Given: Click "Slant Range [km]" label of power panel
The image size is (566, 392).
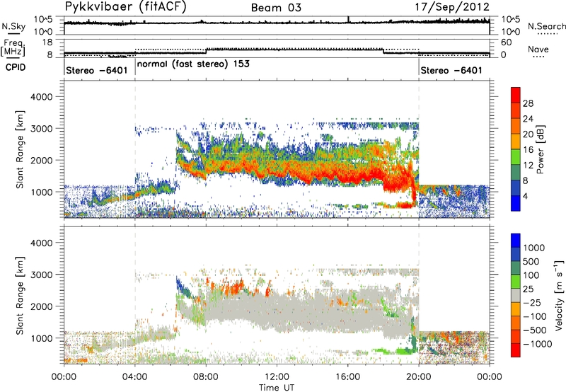Looking at the screenshot, I should [20, 150].
